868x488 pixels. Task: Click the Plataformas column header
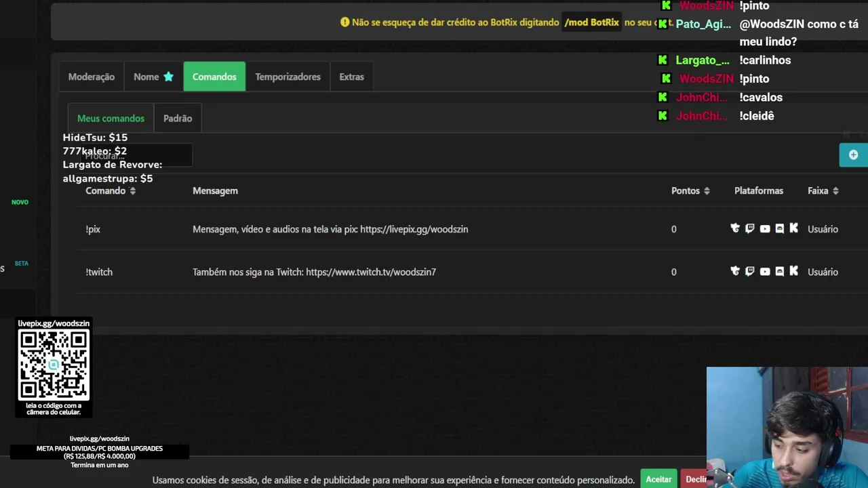[759, 190]
